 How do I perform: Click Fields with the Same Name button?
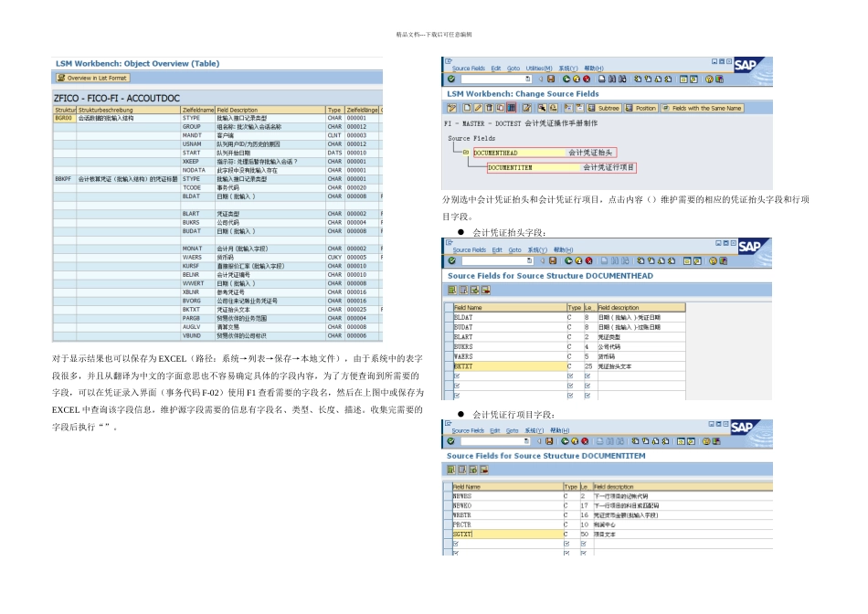point(702,108)
